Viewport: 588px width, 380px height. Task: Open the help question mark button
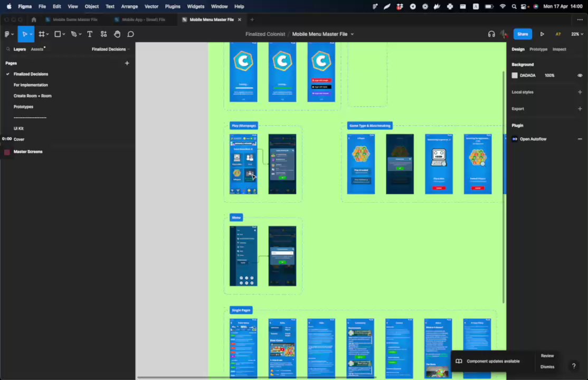tap(573, 366)
